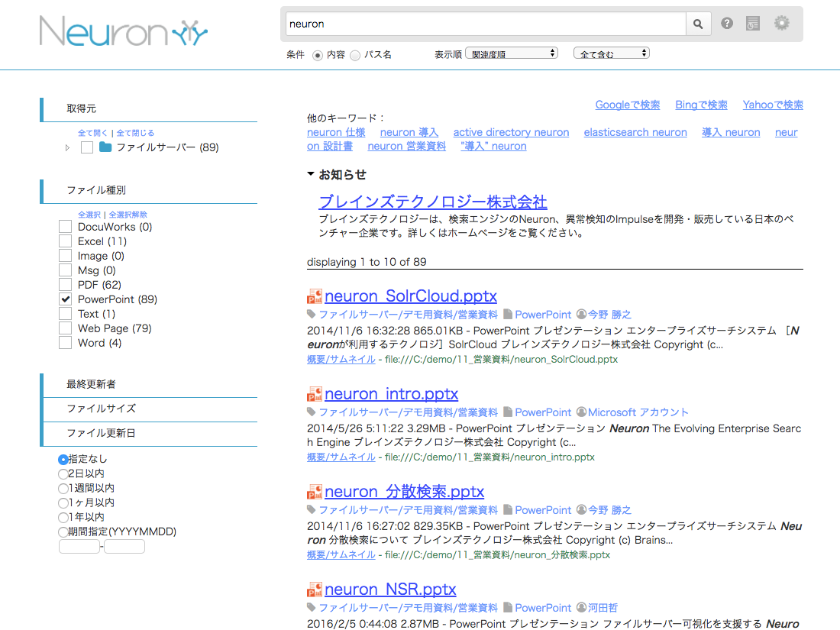The width and height of the screenshot is (840, 630).
Task: Open the help question mark icon
Action: (727, 23)
